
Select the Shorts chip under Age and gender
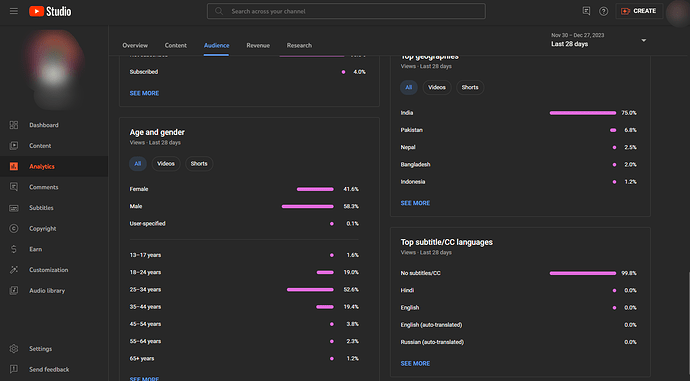pyautogui.click(x=199, y=164)
